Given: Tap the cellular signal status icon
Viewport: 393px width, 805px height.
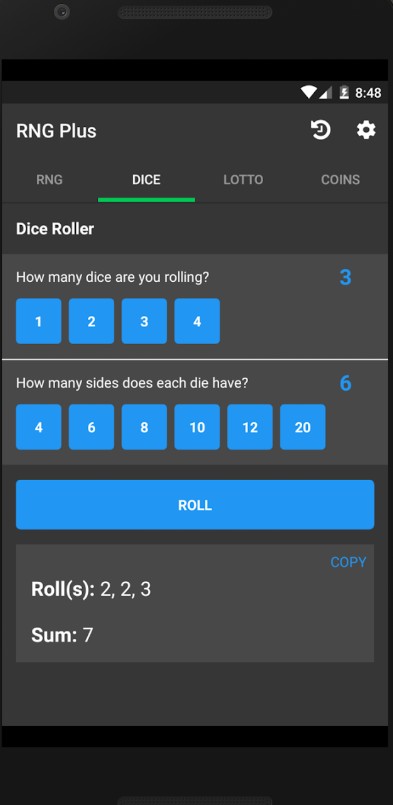Looking at the screenshot, I should [x=325, y=92].
